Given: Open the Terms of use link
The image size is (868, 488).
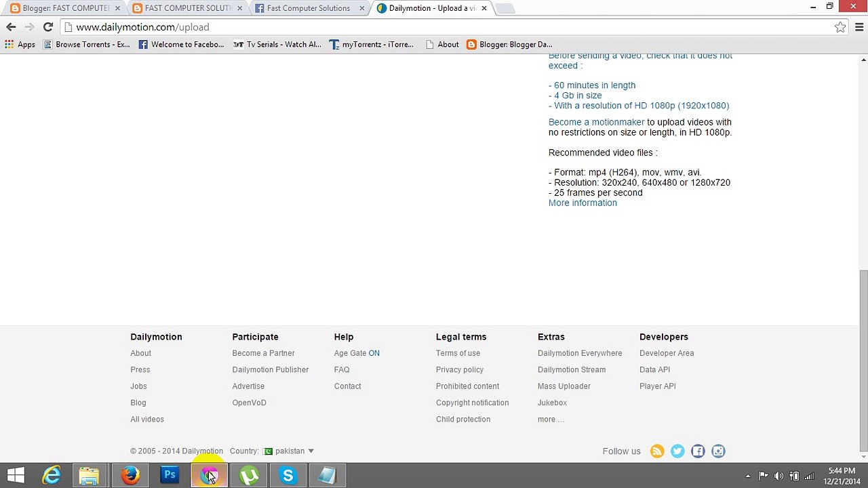Looking at the screenshot, I should pos(458,353).
